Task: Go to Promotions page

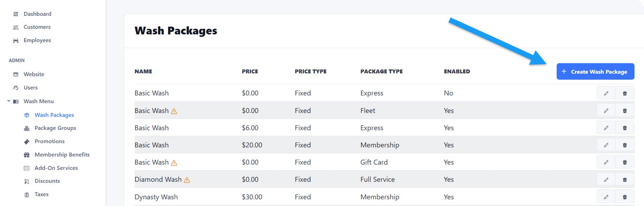Action: click(x=49, y=141)
